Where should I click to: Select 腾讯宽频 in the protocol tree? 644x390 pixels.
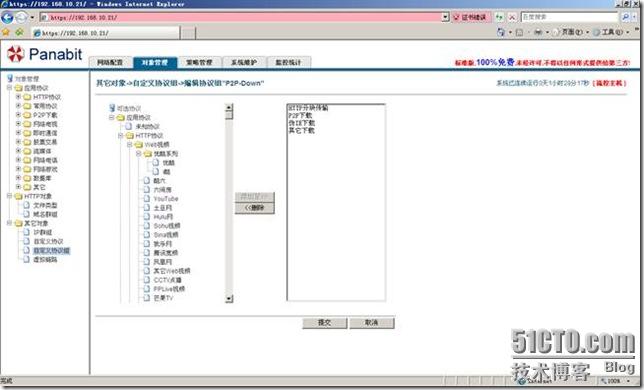point(166,253)
